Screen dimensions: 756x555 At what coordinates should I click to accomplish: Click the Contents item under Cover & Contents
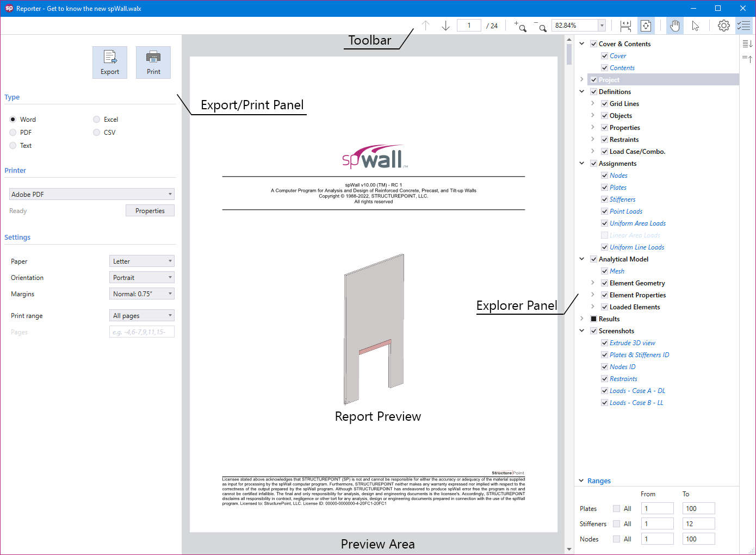coord(622,68)
